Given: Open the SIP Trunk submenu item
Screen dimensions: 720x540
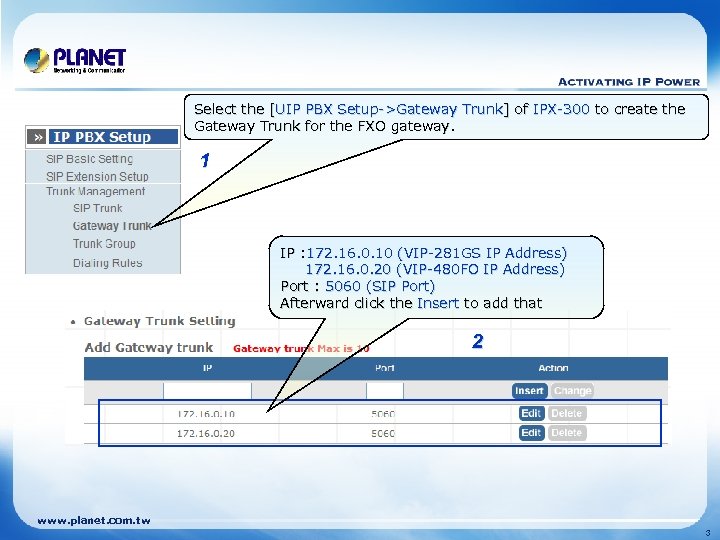Looking at the screenshot, I should pyautogui.click(x=98, y=208).
